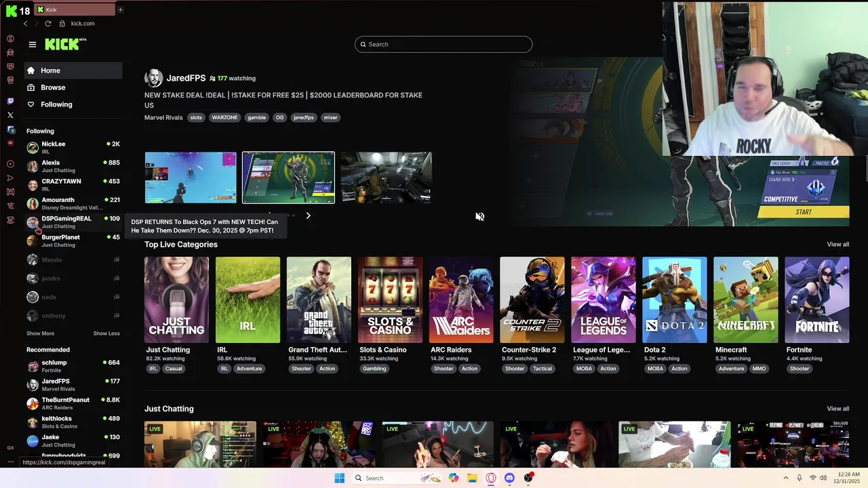868x488 pixels.
Task: Open the Grand Theft Auto category card
Action: coord(319,300)
